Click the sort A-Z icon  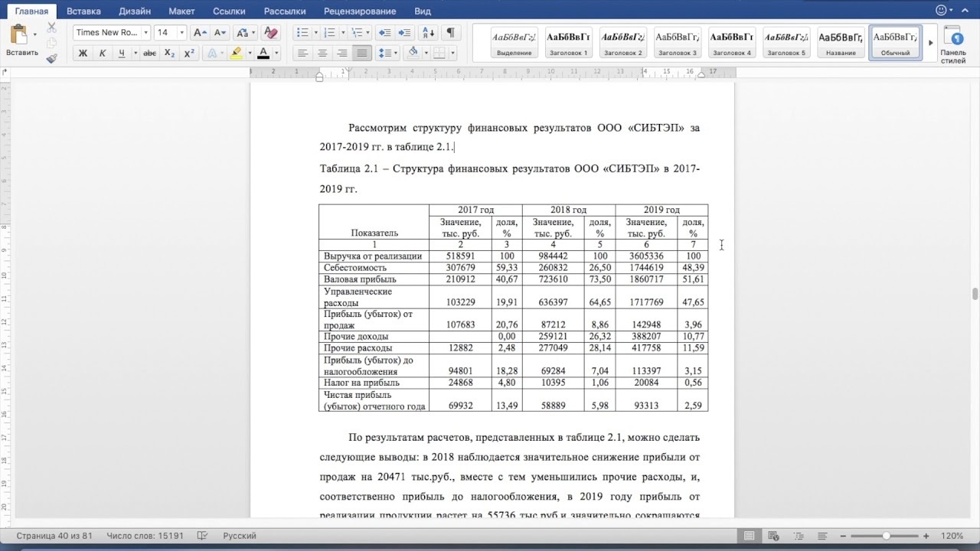[428, 33]
